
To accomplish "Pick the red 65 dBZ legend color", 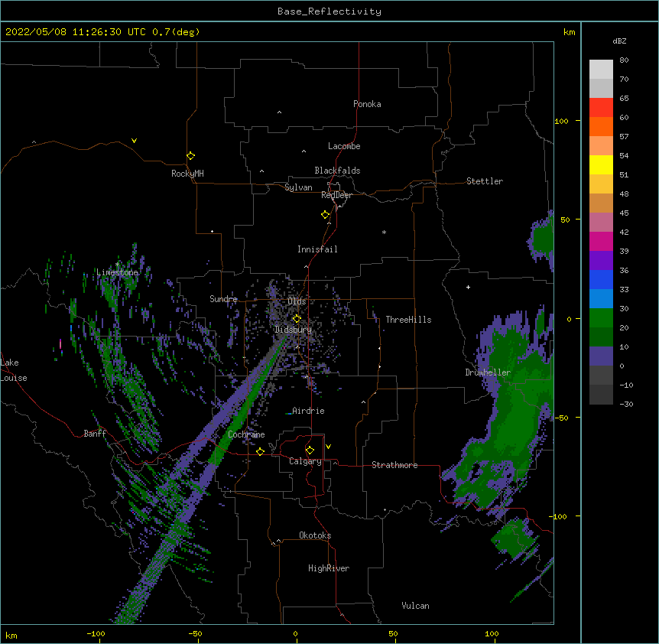I will (x=601, y=107).
